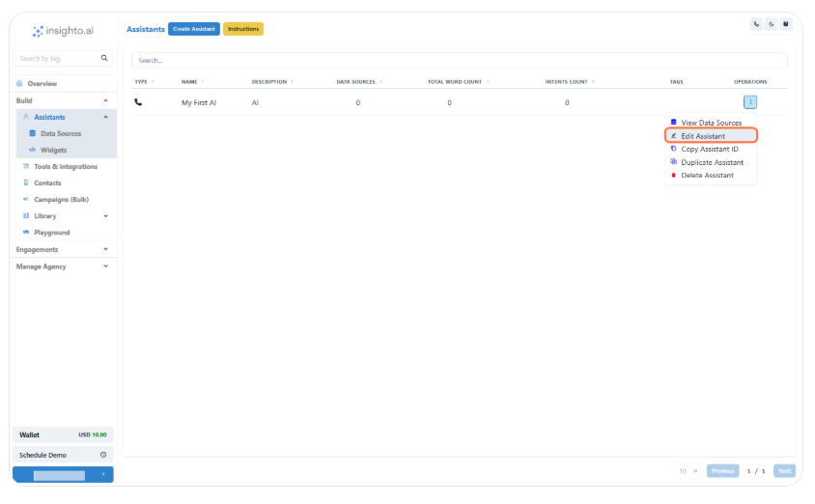
Task: Click the Campaigns (Bulk) icon
Action: [26, 199]
